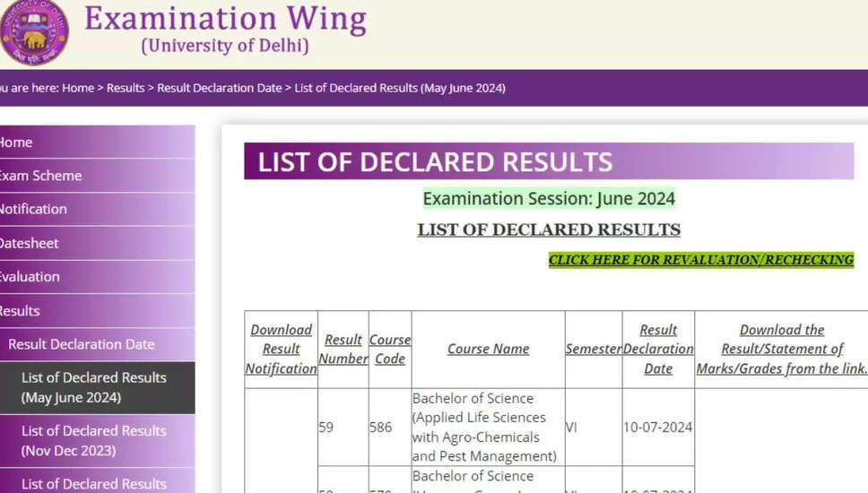Open List of Declared Results (Nov Dec 2023)
The height and width of the screenshot is (493, 868).
coord(94,440)
